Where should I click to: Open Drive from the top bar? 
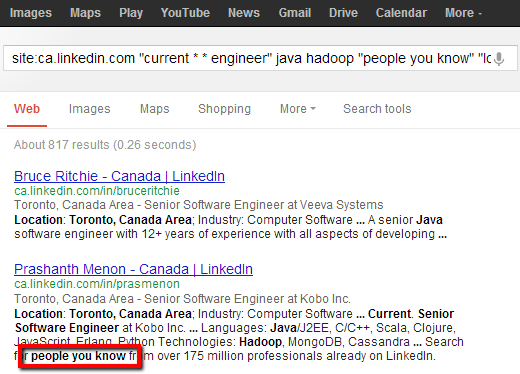pyautogui.click(x=343, y=13)
